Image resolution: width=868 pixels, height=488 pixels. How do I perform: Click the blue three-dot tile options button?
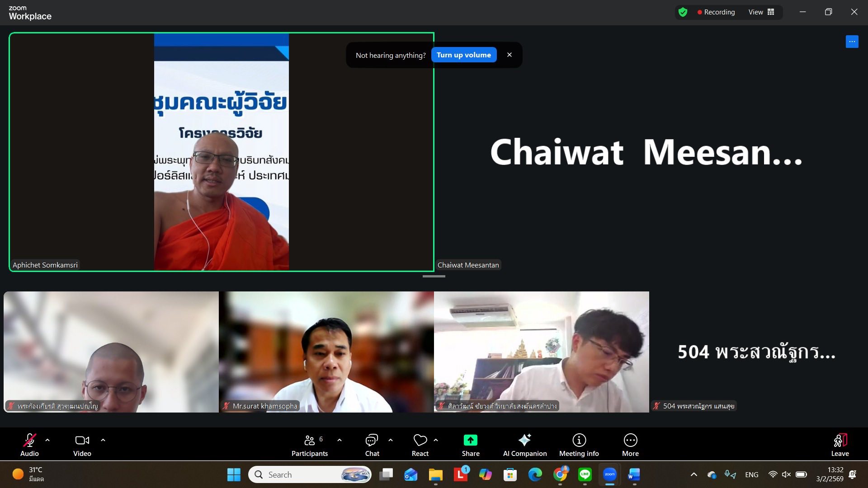click(852, 42)
